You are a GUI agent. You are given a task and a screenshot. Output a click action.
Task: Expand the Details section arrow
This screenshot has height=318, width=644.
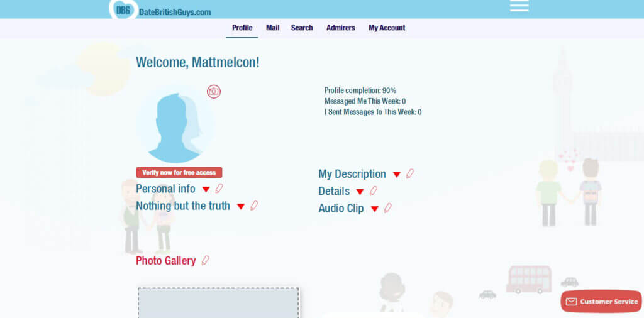[360, 192]
